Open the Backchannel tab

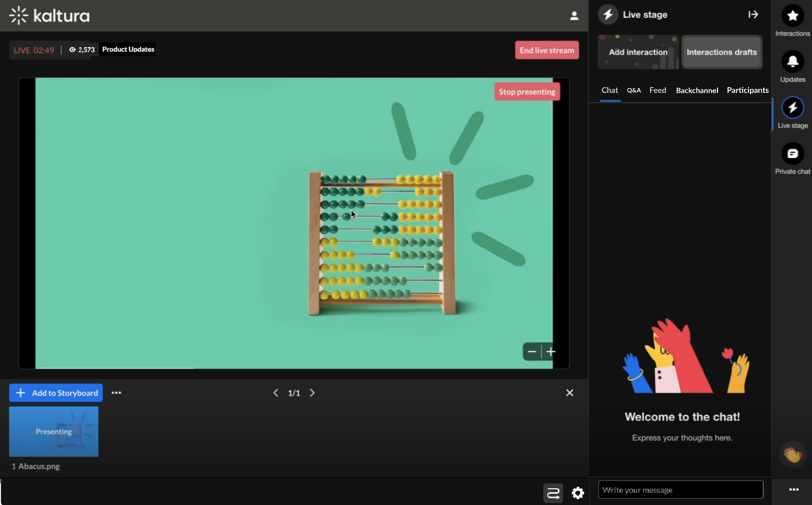pyautogui.click(x=697, y=90)
